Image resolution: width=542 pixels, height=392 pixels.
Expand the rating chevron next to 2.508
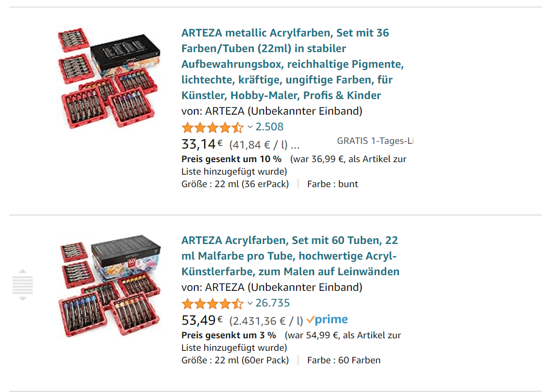pos(250,127)
